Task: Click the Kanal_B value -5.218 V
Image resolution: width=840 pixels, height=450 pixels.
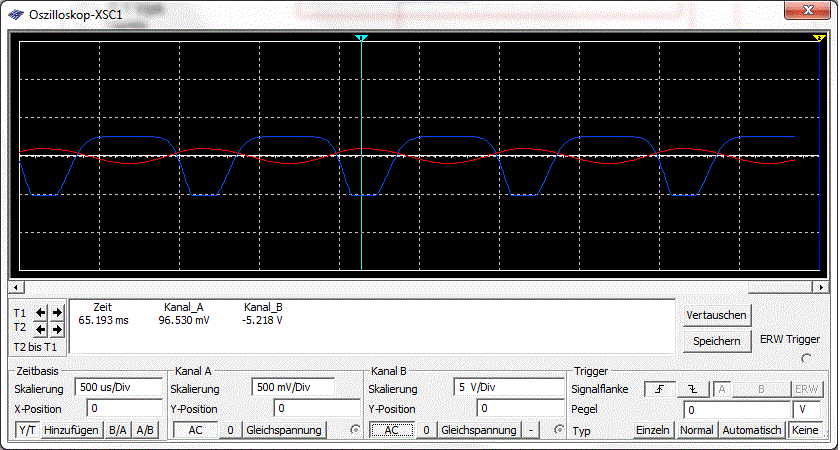Action: tap(262, 320)
